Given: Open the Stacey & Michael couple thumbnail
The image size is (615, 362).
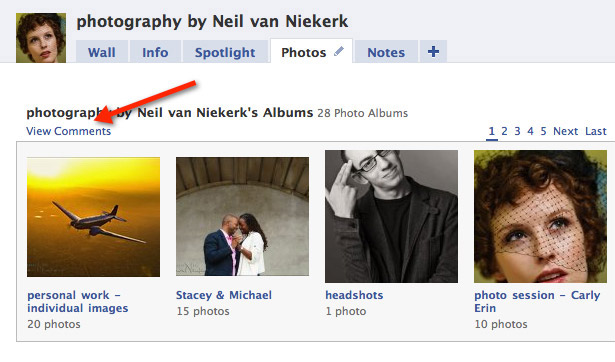Looking at the screenshot, I should pos(242,216).
